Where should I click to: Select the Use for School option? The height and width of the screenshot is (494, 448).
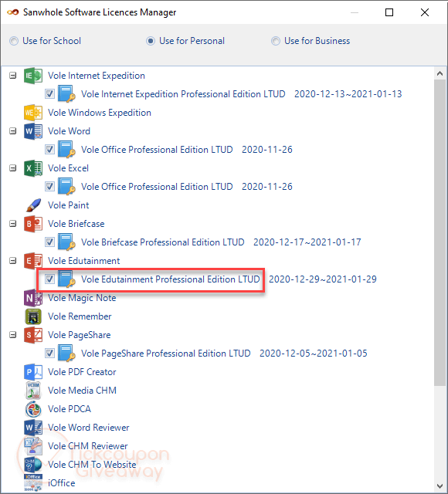pos(45,41)
